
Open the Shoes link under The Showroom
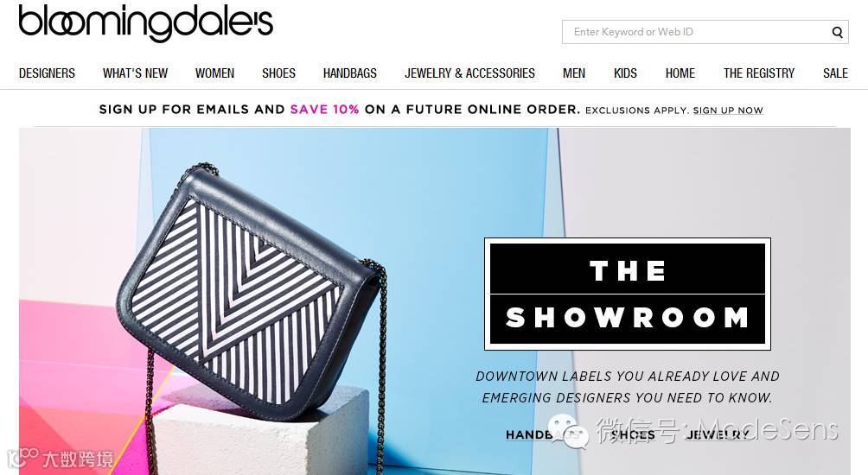point(633,434)
